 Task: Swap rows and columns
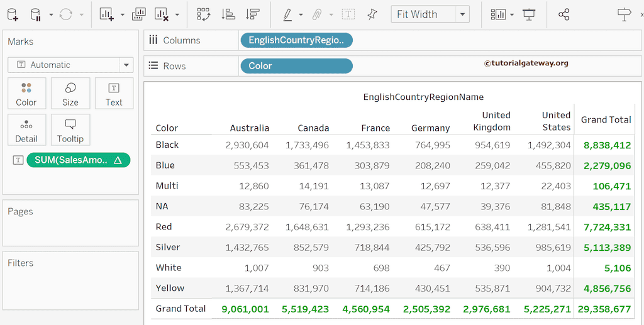pyautogui.click(x=203, y=14)
